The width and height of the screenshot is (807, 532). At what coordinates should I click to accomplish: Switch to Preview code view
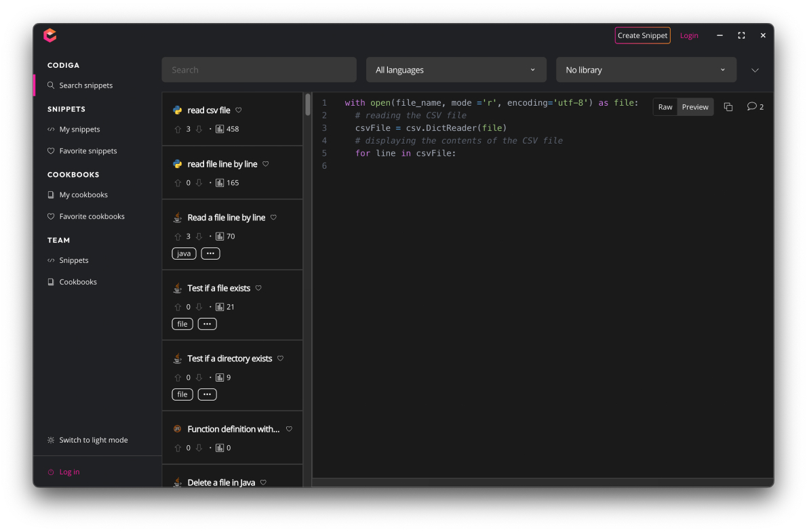click(x=695, y=107)
